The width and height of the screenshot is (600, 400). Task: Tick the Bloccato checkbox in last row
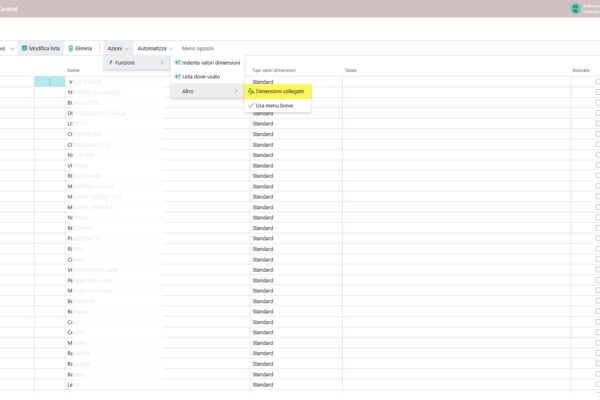coord(597,384)
